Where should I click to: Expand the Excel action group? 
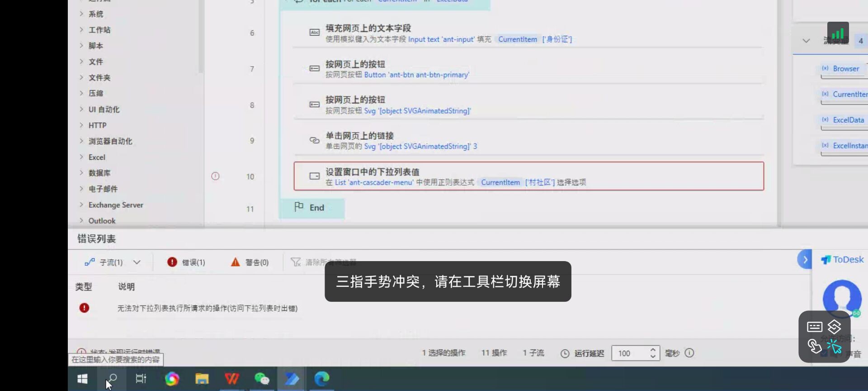pyautogui.click(x=81, y=157)
